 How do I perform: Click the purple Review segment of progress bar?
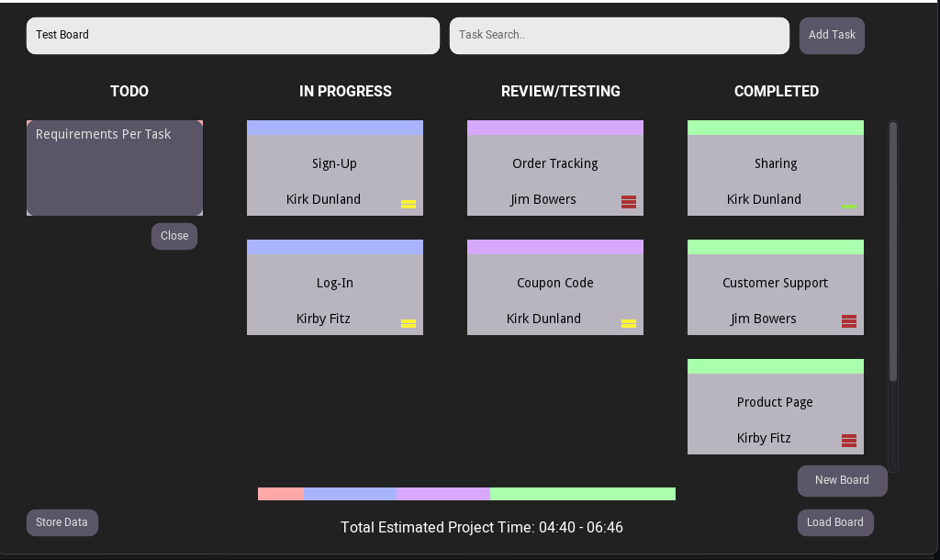pos(443,494)
